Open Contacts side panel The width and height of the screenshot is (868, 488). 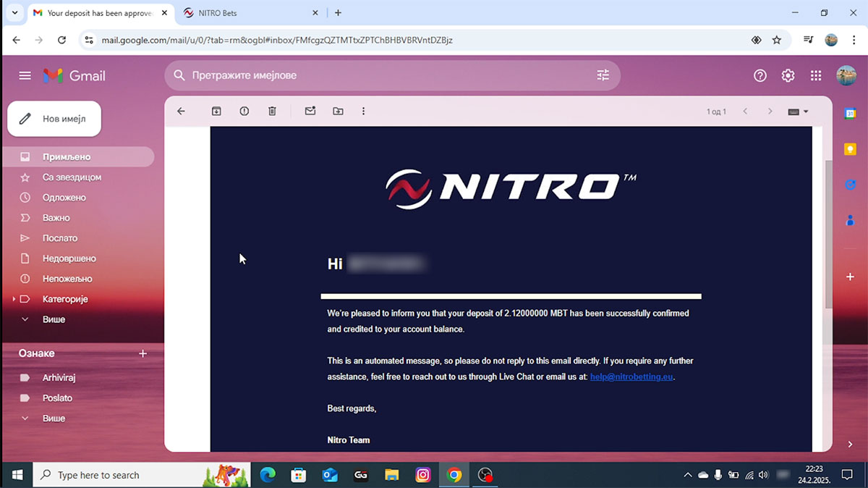click(851, 219)
